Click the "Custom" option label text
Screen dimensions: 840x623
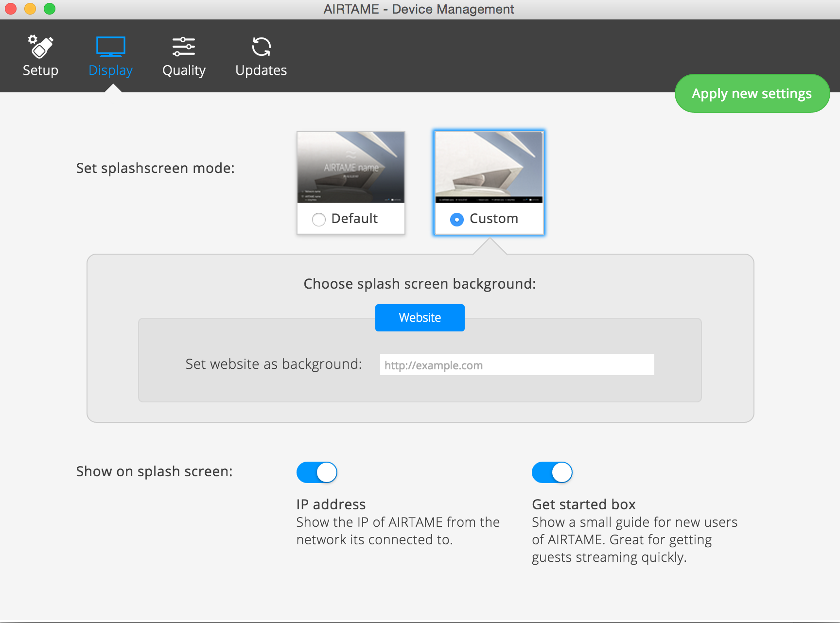(x=494, y=219)
